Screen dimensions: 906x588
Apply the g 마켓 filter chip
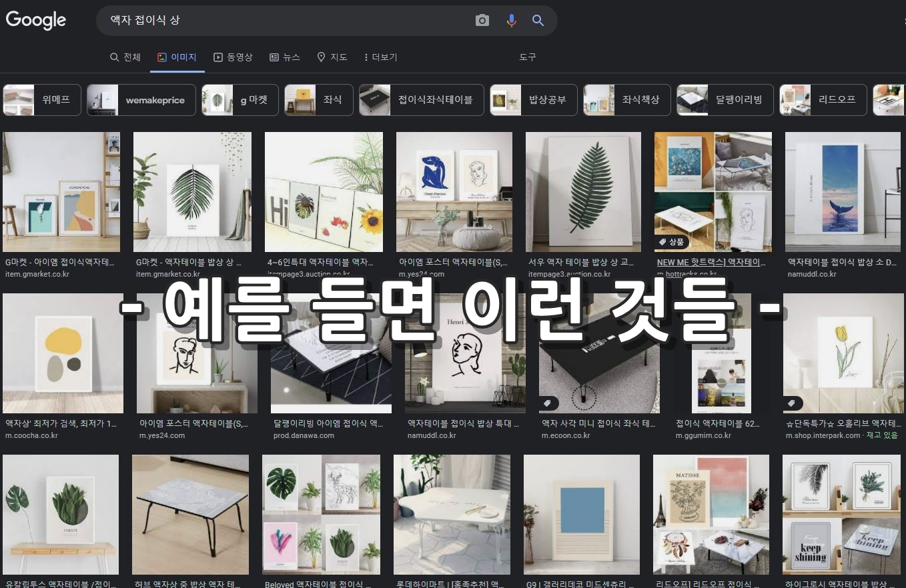(240, 100)
